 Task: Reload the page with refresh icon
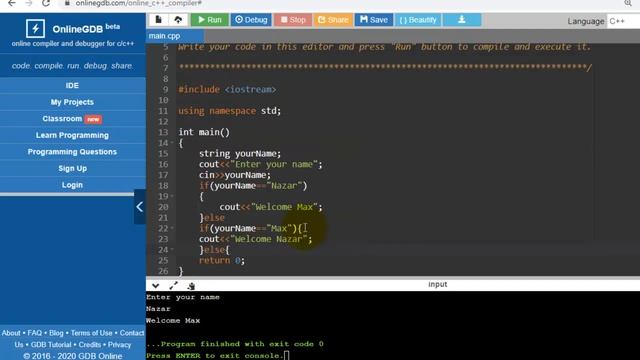coord(46,3)
